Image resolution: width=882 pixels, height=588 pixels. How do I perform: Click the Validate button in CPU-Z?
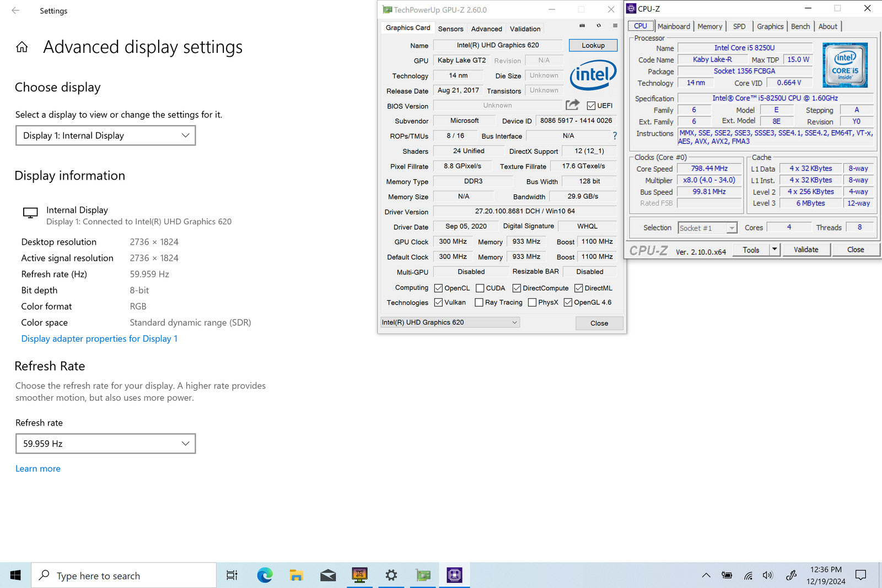pos(805,250)
